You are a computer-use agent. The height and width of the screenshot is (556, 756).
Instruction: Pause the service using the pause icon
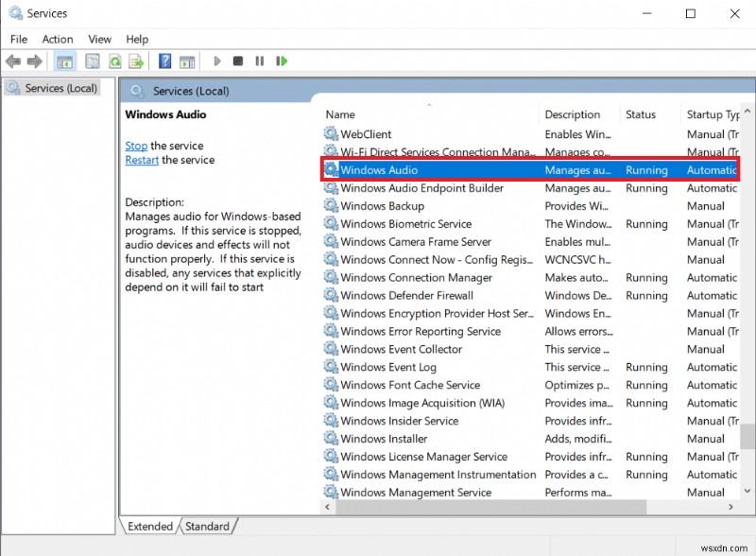pyautogui.click(x=260, y=61)
